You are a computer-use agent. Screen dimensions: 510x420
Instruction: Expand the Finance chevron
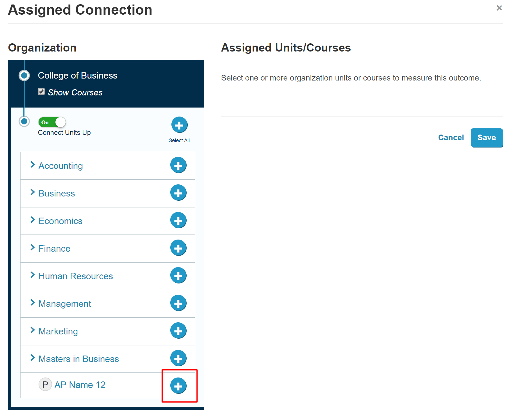click(33, 247)
